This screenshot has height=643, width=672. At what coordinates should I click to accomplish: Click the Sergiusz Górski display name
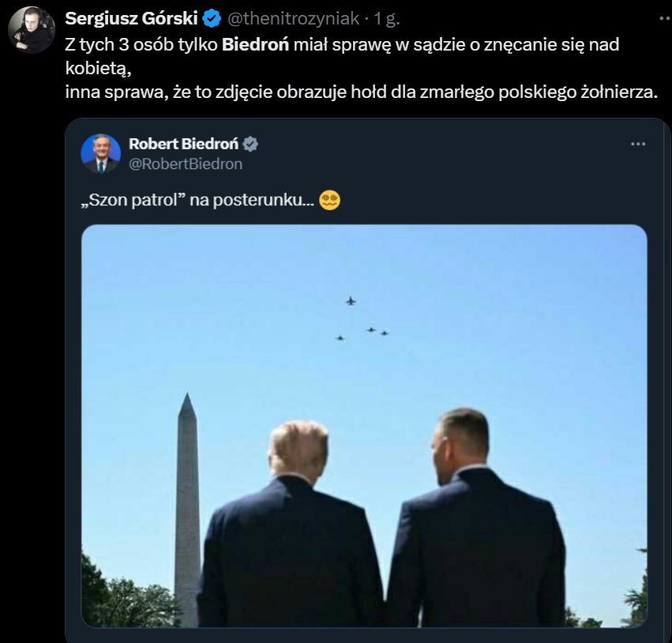coord(130,18)
